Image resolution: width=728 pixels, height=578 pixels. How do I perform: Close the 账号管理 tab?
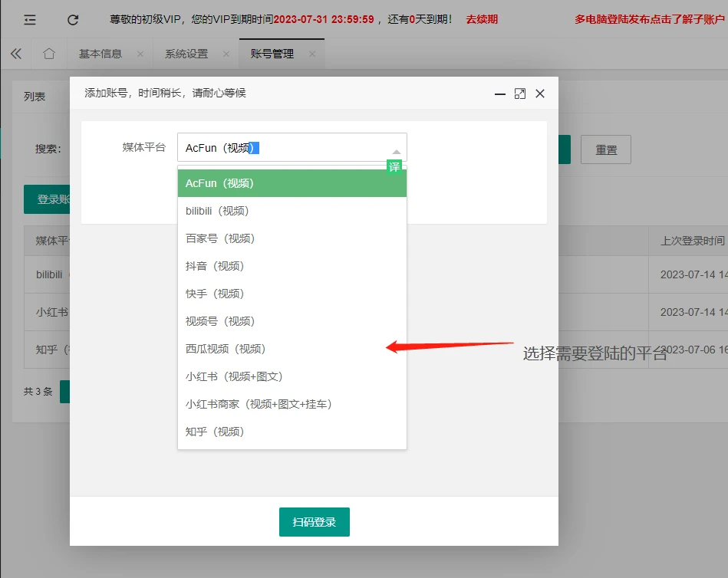(312, 54)
